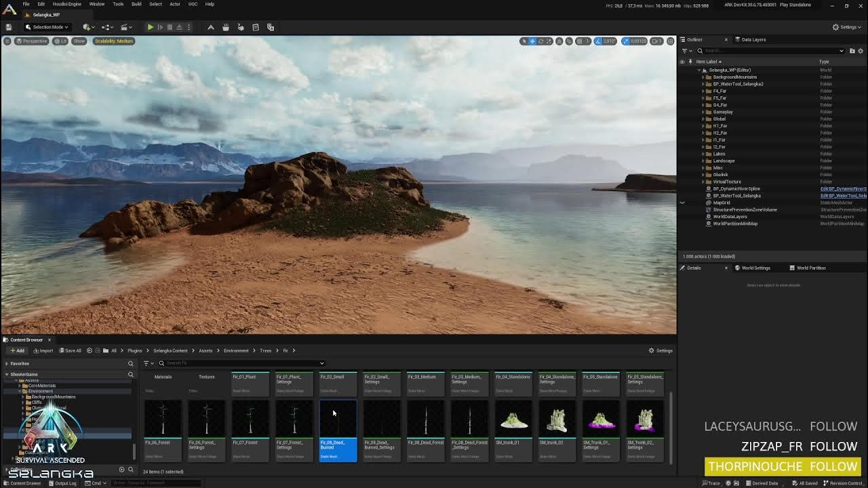The image size is (868, 488).
Task: Select the rotate gizmo tool
Action: pyautogui.click(x=541, y=41)
